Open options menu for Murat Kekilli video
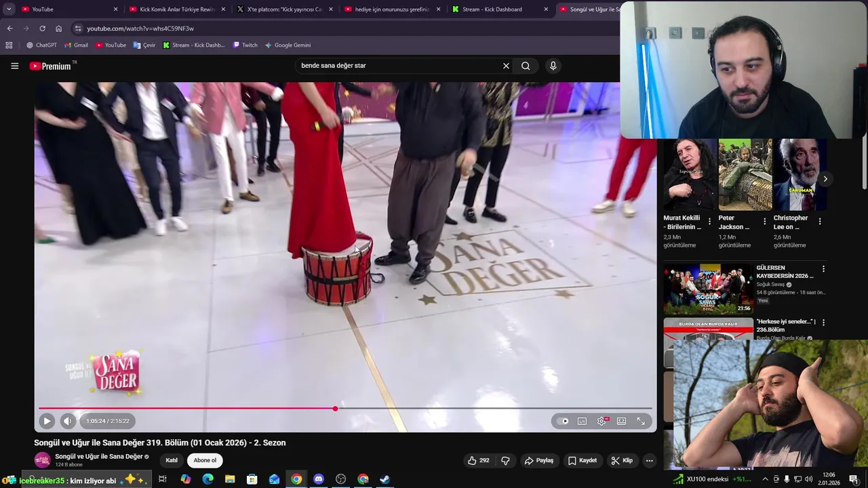This screenshot has height=488, width=868. (x=709, y=221)
